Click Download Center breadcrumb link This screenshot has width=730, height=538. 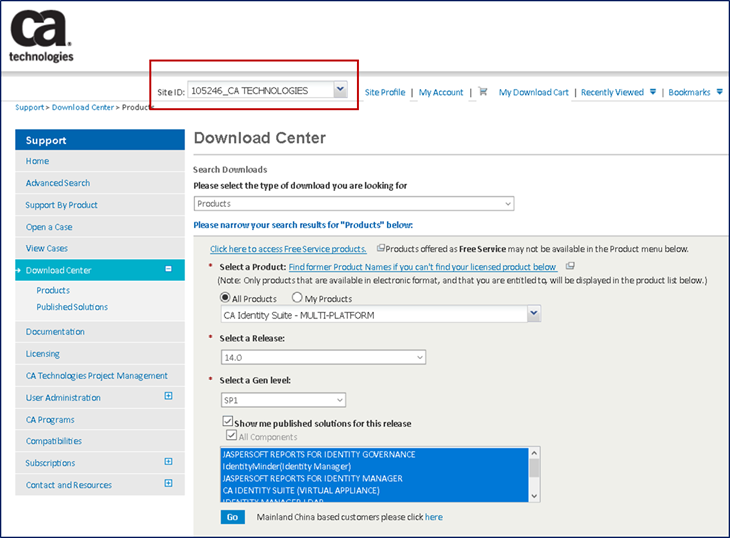click(x=83, y=107)
